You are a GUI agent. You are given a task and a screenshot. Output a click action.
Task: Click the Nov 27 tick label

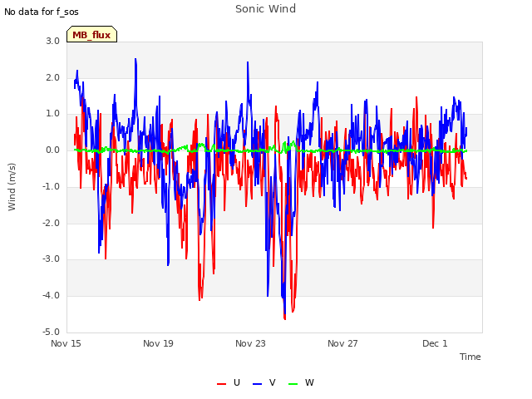[x=342, y=343]
